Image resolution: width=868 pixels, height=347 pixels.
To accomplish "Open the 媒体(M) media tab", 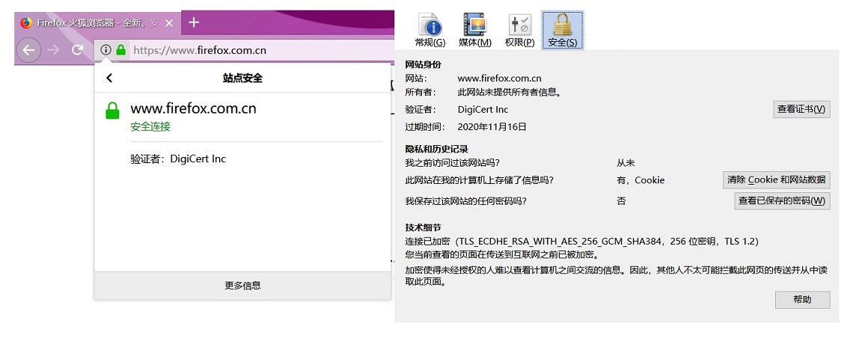I will point(474,30).
